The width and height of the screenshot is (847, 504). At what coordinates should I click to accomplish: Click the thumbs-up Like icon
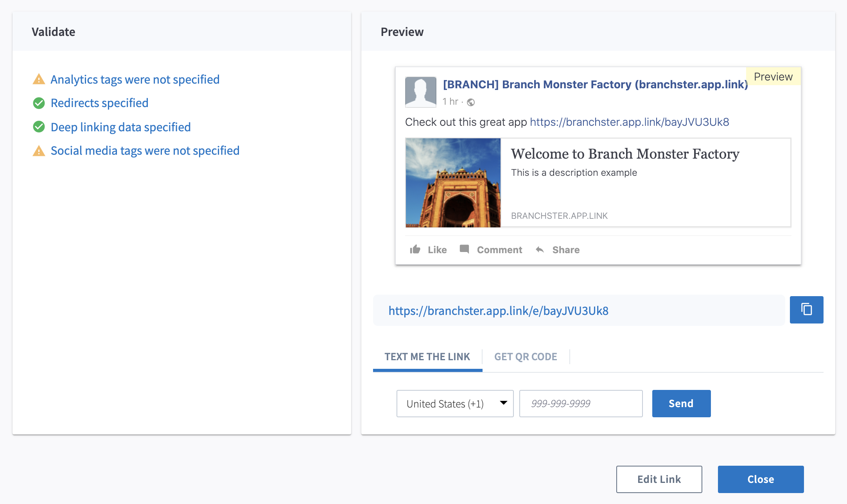tap(415, 250)
